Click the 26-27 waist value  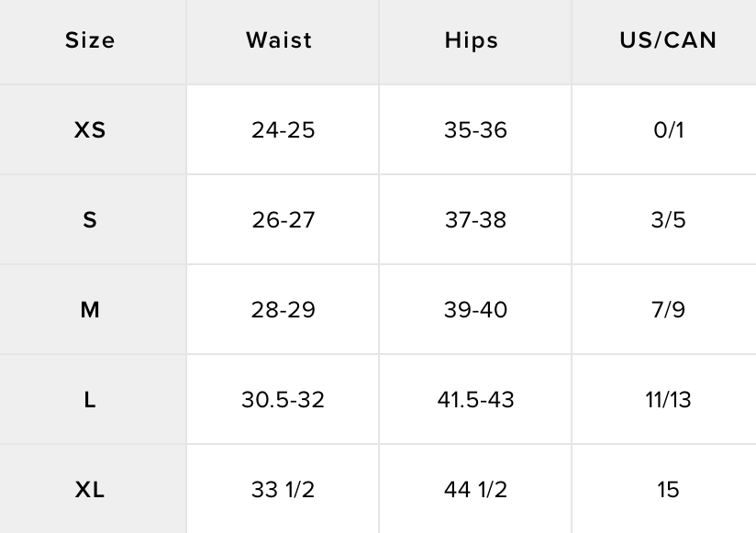pos(283,220)
